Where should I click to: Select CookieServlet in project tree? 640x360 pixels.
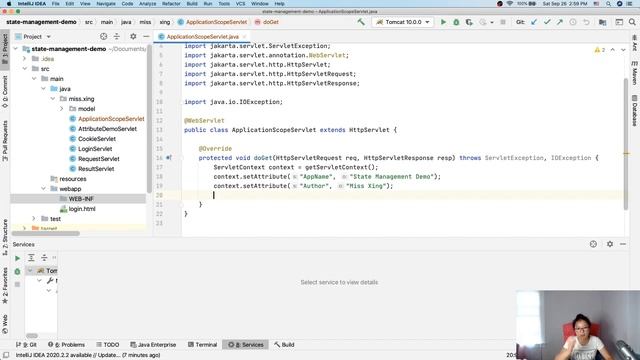(x=97, y=139)
